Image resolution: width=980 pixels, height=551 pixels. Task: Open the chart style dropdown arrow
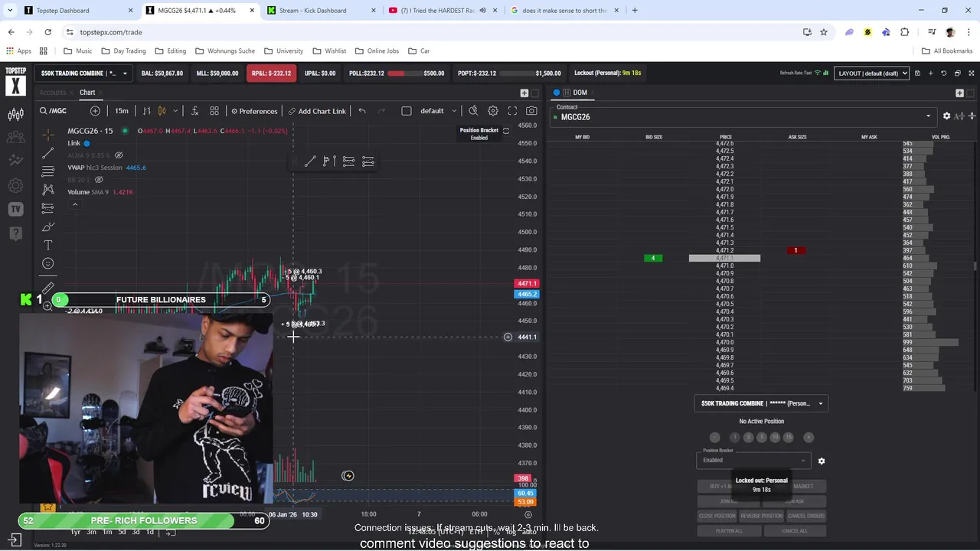(175, 111)
